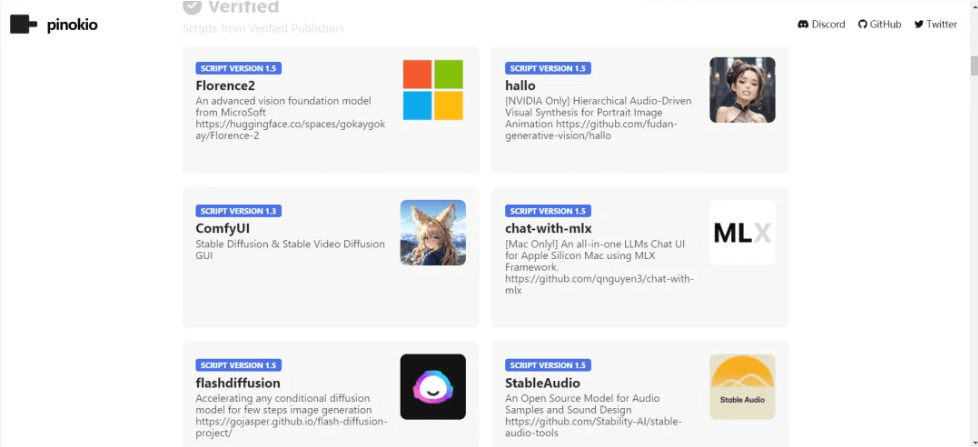
Task: Open the chat-with-mlx script title
Action: [x=548, y=228]
